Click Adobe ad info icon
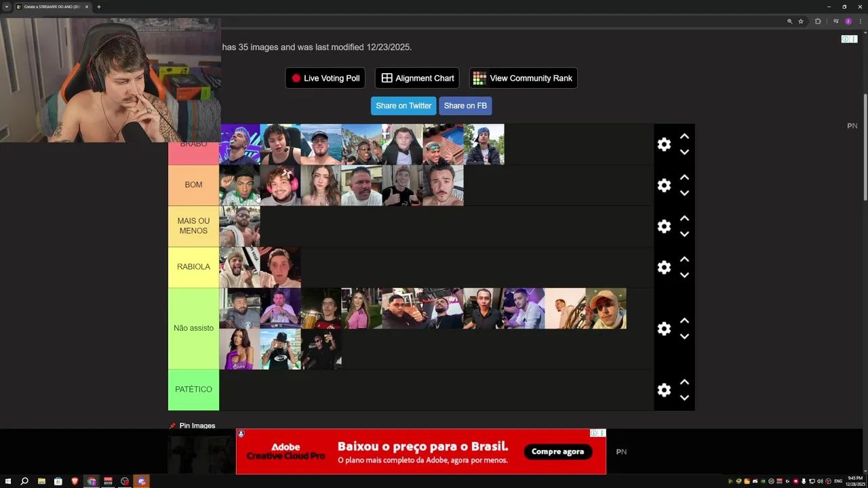The width and height of the screenshot is (868, 488). pos(594,433)
